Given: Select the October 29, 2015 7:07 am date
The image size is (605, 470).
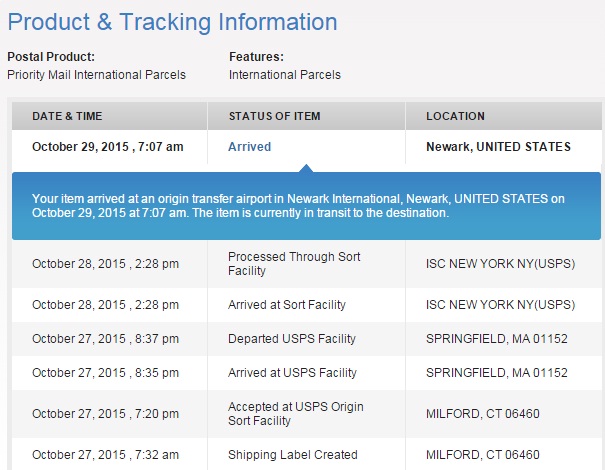Looking at the screenshot, I should pyautogui.click(x=107, y=147).
